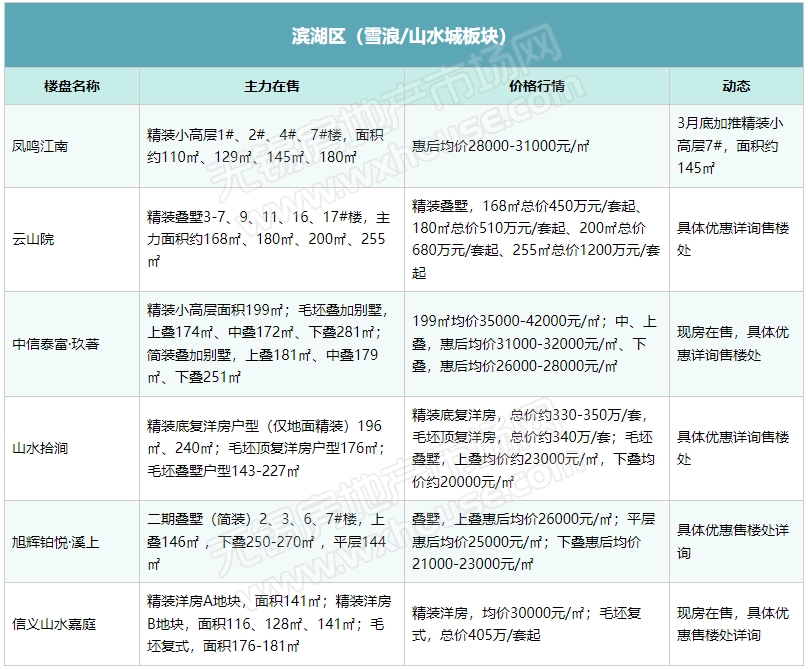This screenshot has height=670, width=808.
Task: Select the 价格行情 column header
Action: [x=536, y=86]
